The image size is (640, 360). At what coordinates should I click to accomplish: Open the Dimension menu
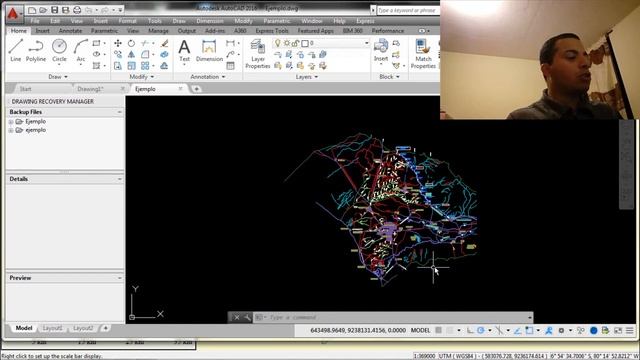(x=210, y=21)
